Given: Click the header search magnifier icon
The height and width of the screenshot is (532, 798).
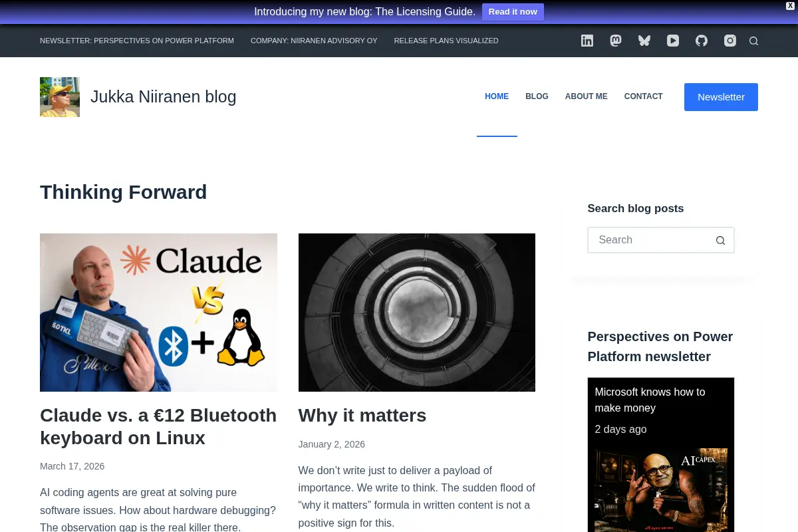Looking at the screenshot, I should click(753, 41).
